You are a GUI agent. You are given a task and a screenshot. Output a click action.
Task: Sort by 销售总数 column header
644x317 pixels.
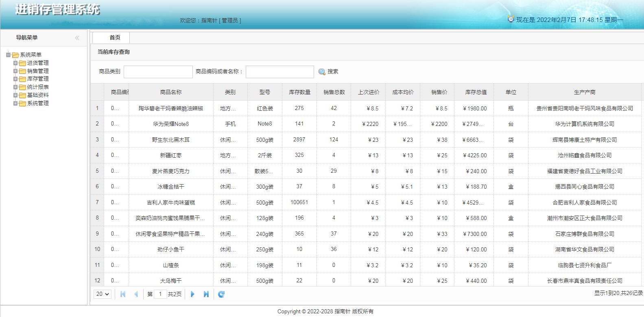click(334, 92)
